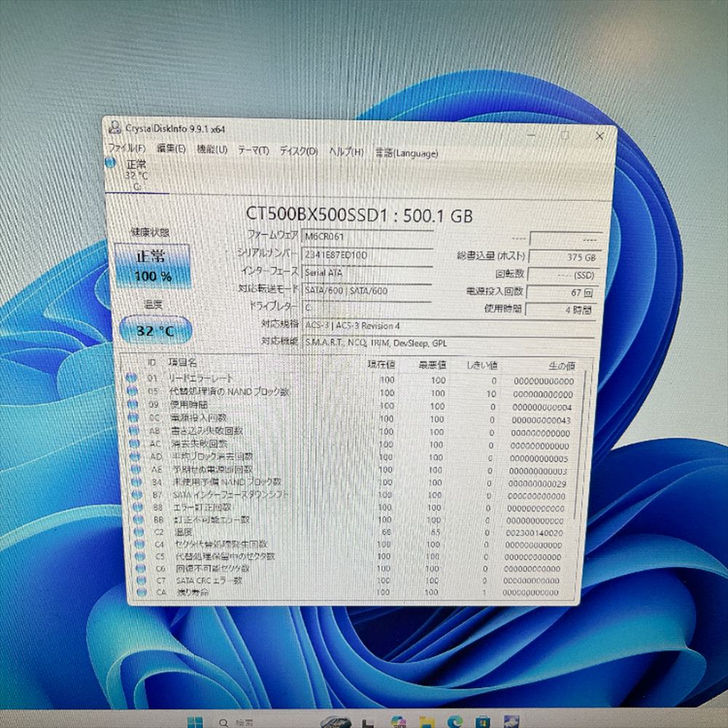Open the ディスク(D) menu

pos(298,151)
